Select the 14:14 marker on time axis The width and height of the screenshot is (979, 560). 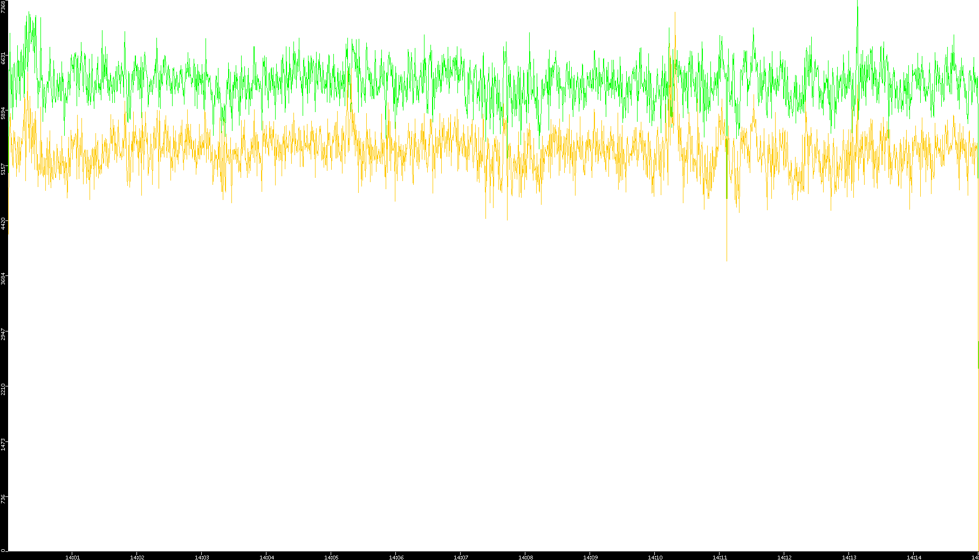point(914,557)
